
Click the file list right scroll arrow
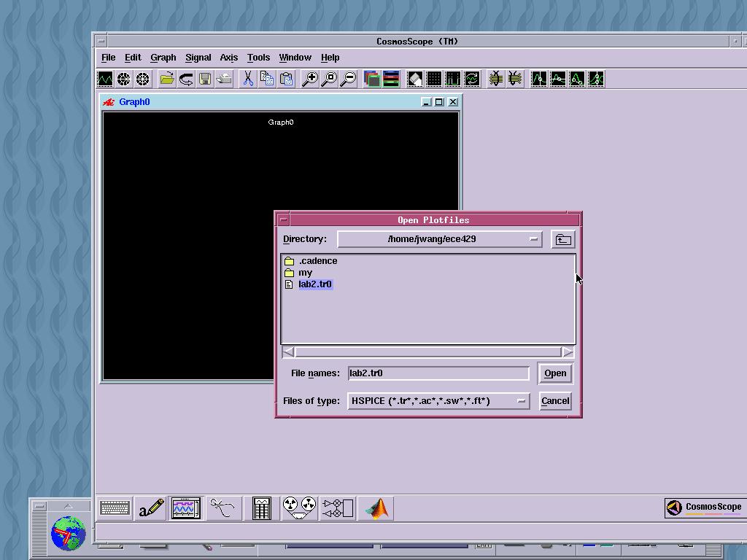point(568,352)
